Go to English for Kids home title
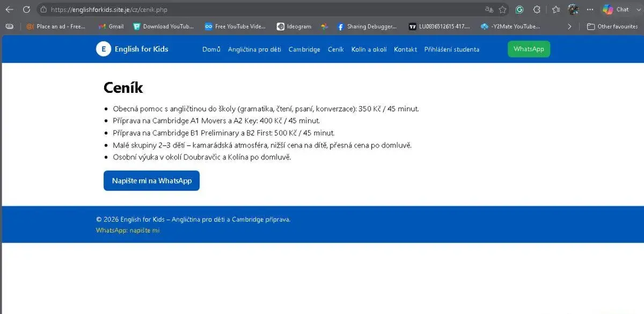 pos(142,49)
